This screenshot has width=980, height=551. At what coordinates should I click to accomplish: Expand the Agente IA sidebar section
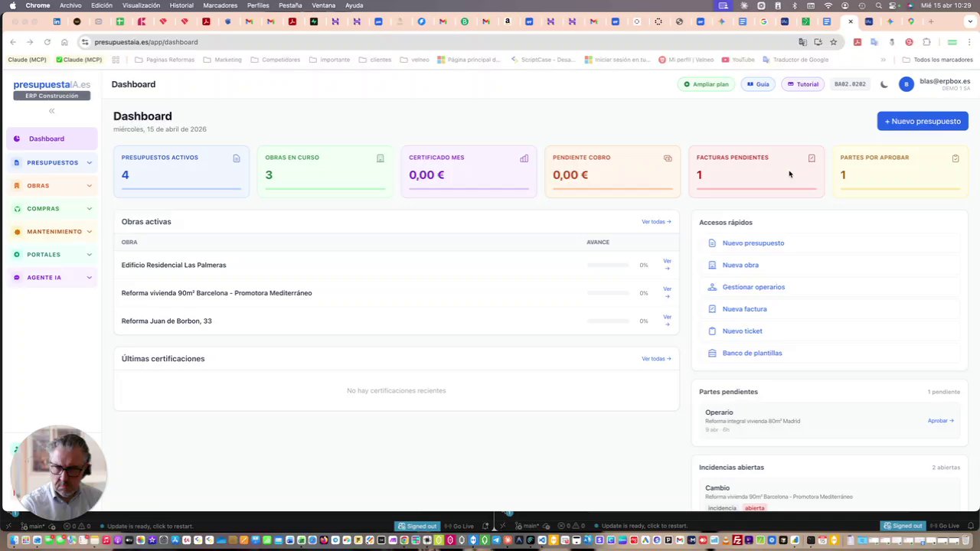(x=54, y=277)
